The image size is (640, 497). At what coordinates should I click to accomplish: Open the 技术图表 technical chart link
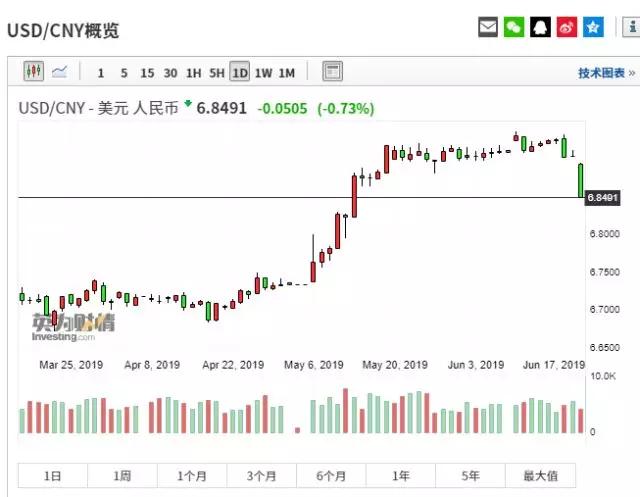tap(601, 73)
